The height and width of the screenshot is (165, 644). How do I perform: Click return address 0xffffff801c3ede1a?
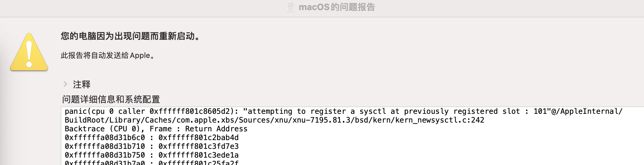point(199,155)
